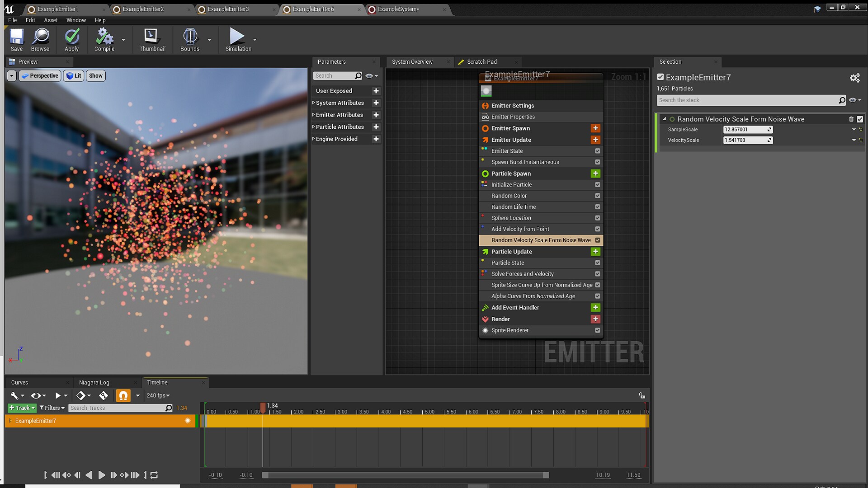Delete Random Velocity Scale module with trash icon
Viewport: 868px width, 488px height.
[x=851, y=119]
